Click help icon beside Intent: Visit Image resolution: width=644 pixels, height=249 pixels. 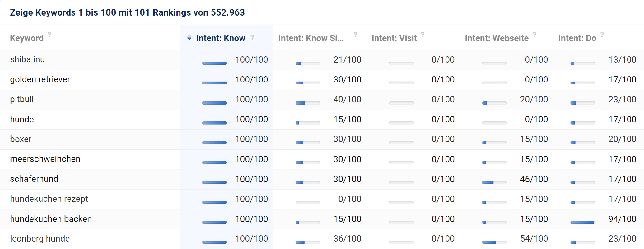point(422,35)
